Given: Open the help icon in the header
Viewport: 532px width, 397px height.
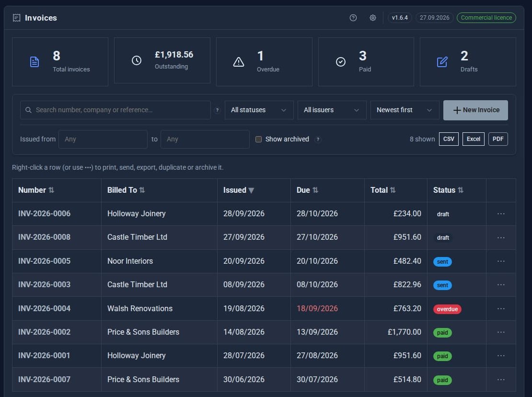Looking at the screenshot, I should [x=353, y=18].
